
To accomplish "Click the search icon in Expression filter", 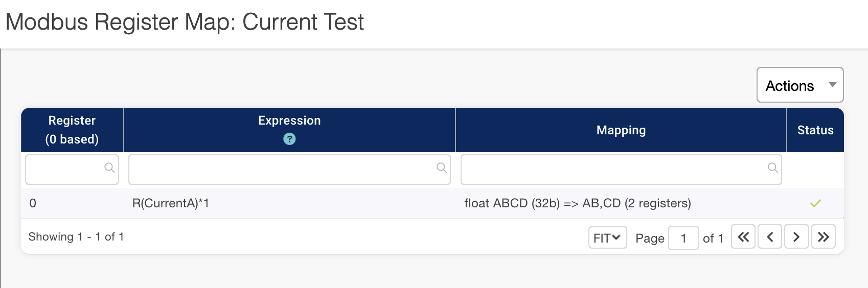I will (x=442, y=167).
